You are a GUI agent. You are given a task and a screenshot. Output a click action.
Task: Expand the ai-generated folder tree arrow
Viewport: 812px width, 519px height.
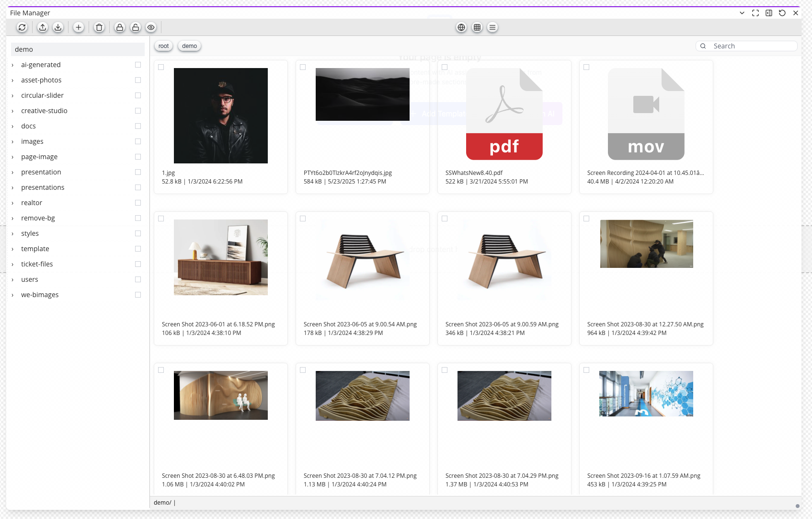(x=13, y=65)
